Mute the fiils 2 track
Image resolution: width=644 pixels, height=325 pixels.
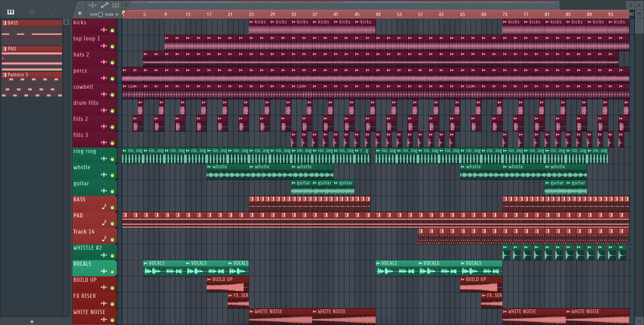click(112, 127)
